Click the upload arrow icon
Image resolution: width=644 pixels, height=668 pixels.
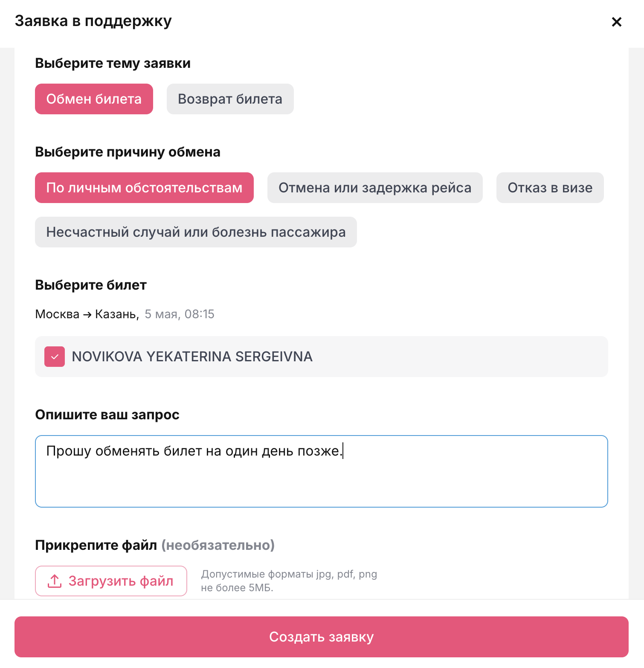pyautogui.click(x=55, y=581)
